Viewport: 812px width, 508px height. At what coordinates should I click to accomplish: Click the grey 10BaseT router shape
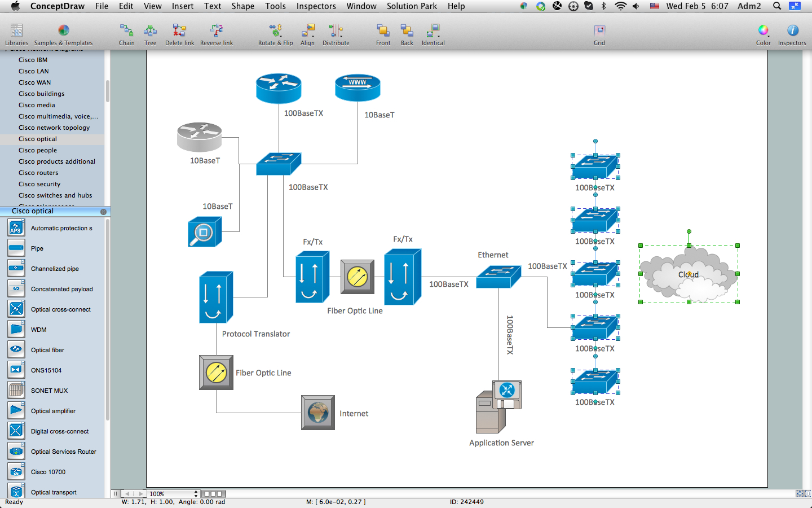coord(199,137)
